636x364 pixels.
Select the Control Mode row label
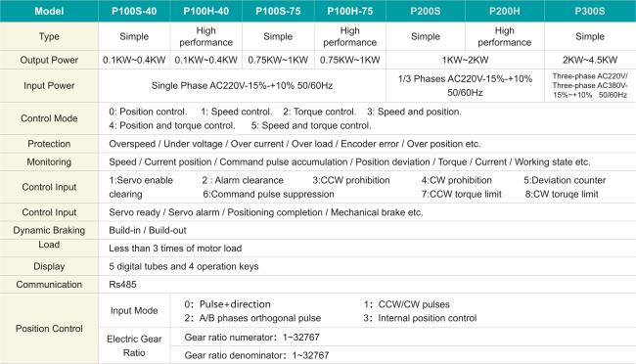(x=49, y=118)
